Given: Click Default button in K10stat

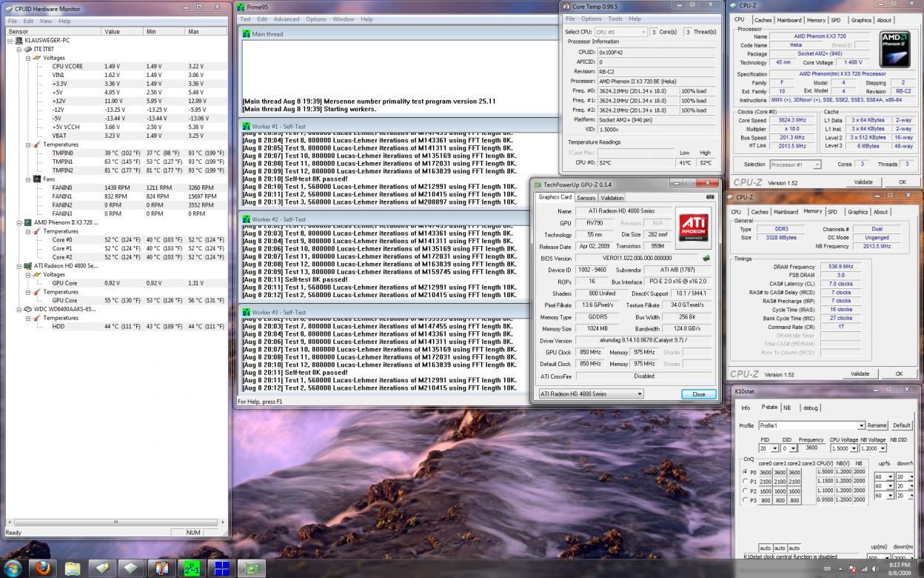Looking at the screenshot, I should coord(901,425).
